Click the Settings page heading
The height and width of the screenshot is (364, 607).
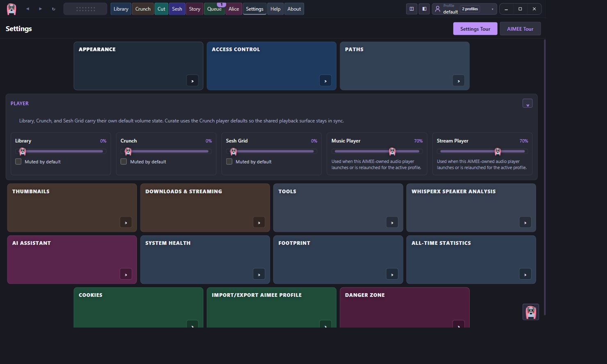19,29
